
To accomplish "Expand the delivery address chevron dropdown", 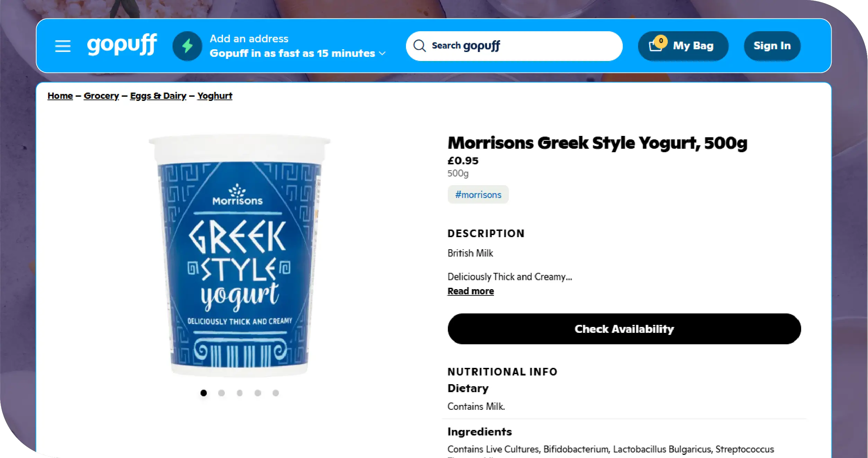I will point(382,53).
